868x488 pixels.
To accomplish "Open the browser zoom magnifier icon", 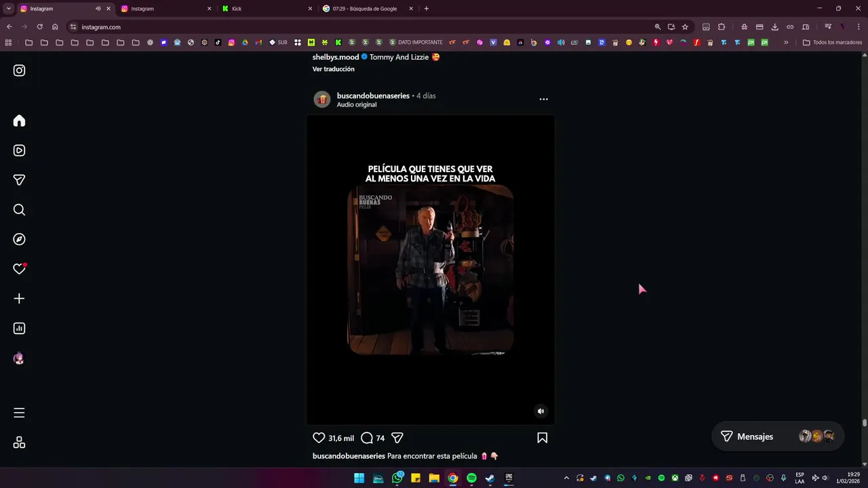I will (657, 27).
